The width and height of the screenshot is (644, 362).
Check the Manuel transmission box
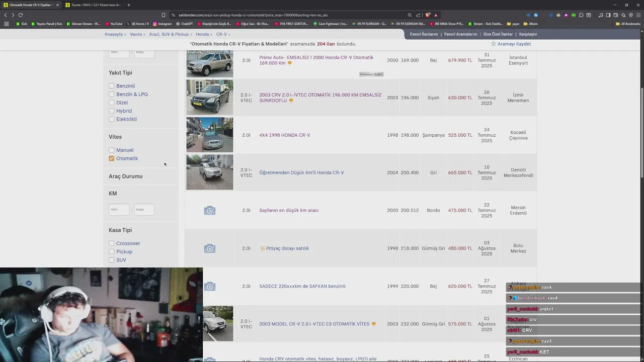tap(112, 150)
